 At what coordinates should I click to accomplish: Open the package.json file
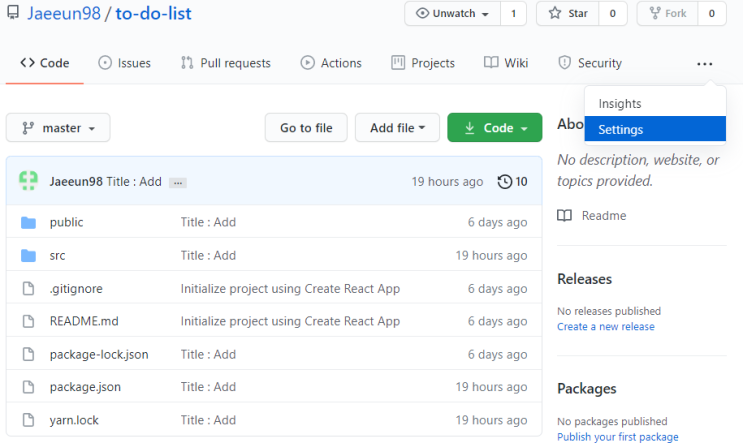click(85, 387)
